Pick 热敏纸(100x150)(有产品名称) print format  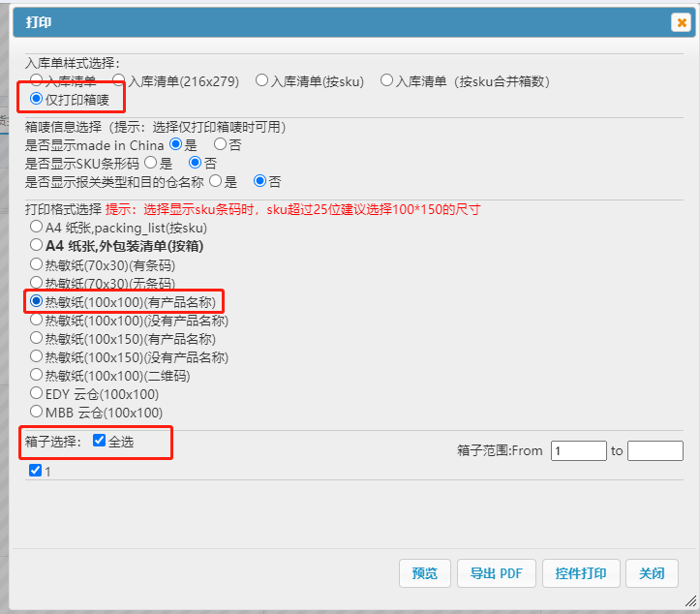(x=37, y=339)
